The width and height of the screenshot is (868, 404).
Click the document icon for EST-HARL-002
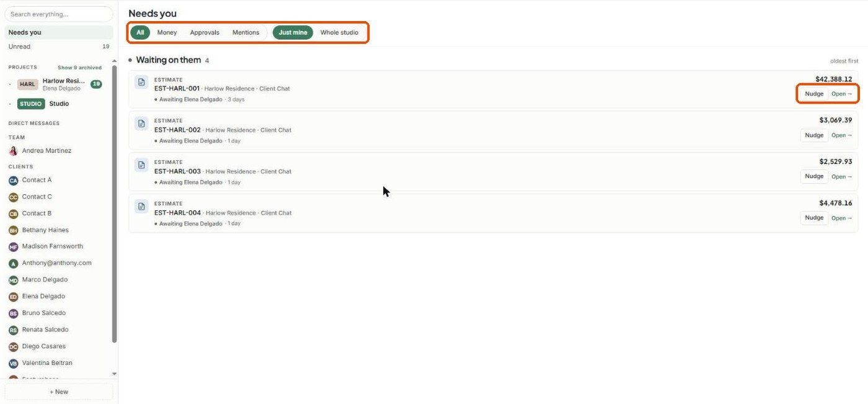point(141,123)
